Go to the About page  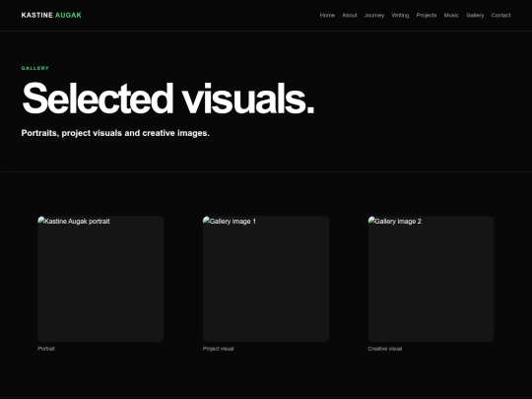click(350, 15)
